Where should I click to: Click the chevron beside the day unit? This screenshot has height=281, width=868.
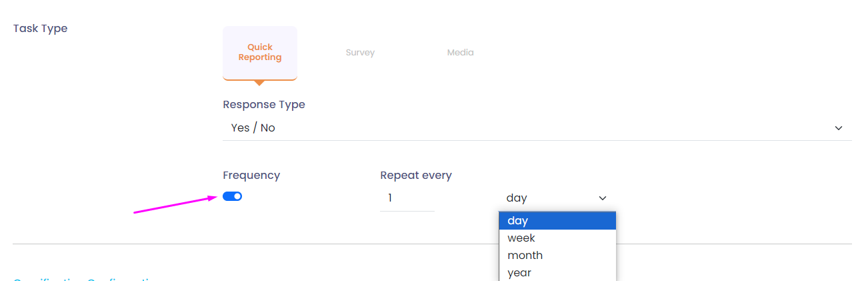click(603, 198)
